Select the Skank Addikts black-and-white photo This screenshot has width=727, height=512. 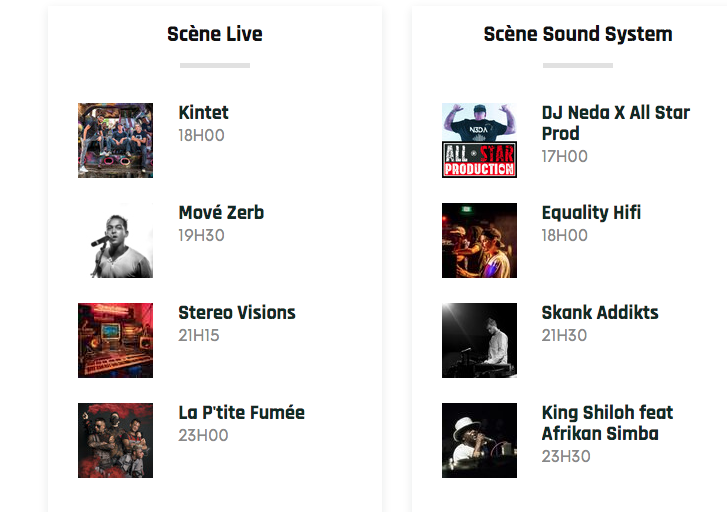click(x=479, y=340)
